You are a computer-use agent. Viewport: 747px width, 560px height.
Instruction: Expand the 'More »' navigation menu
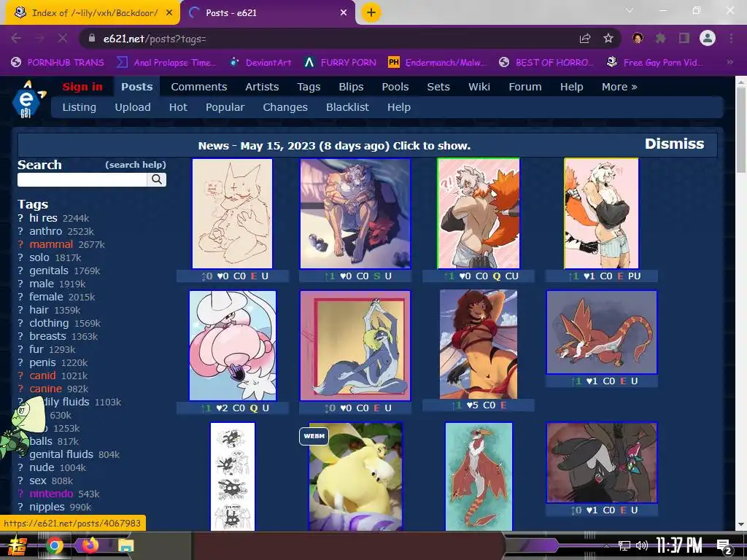619,87
